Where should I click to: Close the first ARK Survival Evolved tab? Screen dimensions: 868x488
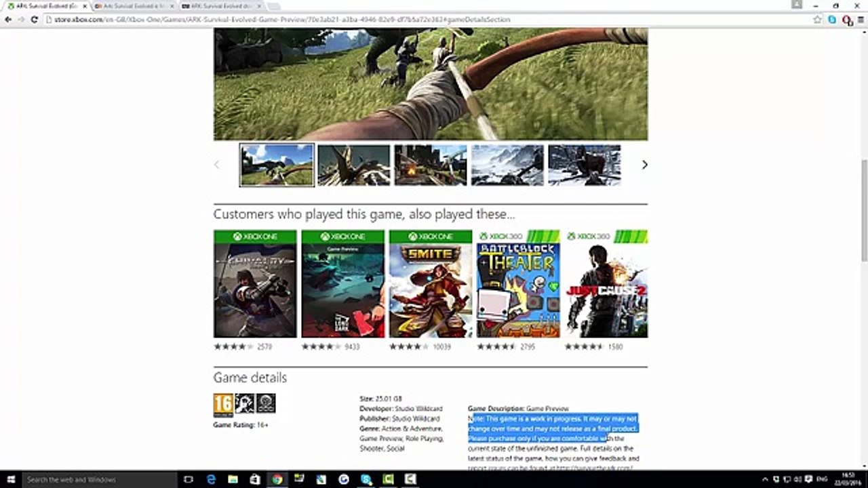[x=85, y=6]
